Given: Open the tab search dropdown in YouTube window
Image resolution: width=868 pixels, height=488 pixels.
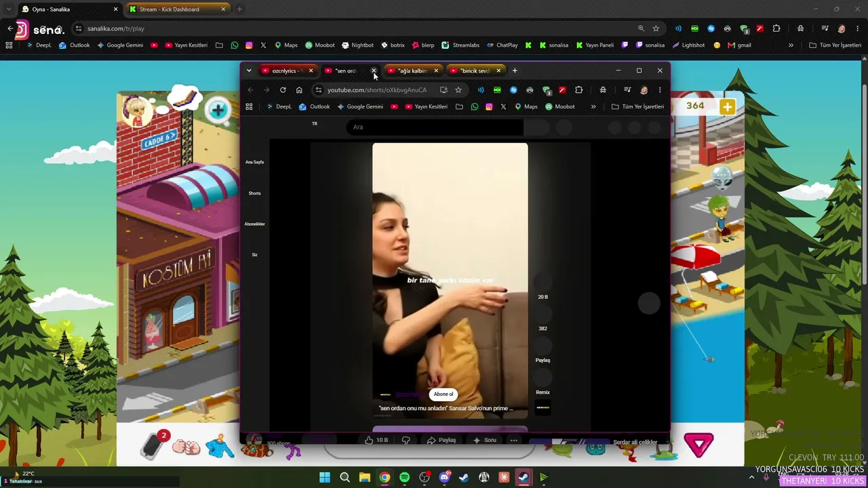Looking at the screenshot, I should click(x=249, y=70).
